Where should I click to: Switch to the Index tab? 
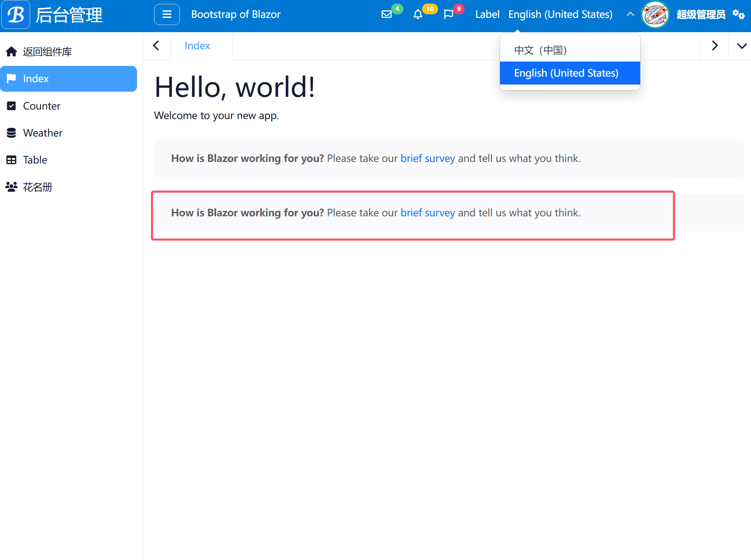tap(197, 46)
